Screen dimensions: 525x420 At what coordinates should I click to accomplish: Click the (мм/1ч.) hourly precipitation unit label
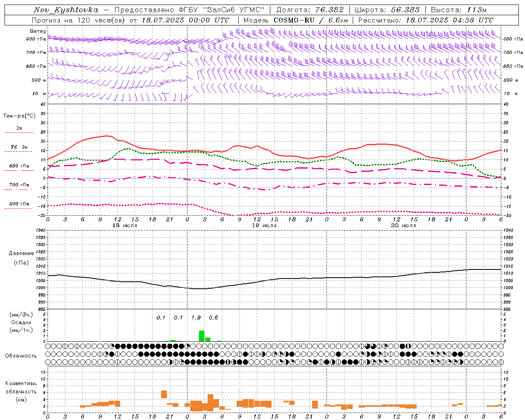pos(21,330)
